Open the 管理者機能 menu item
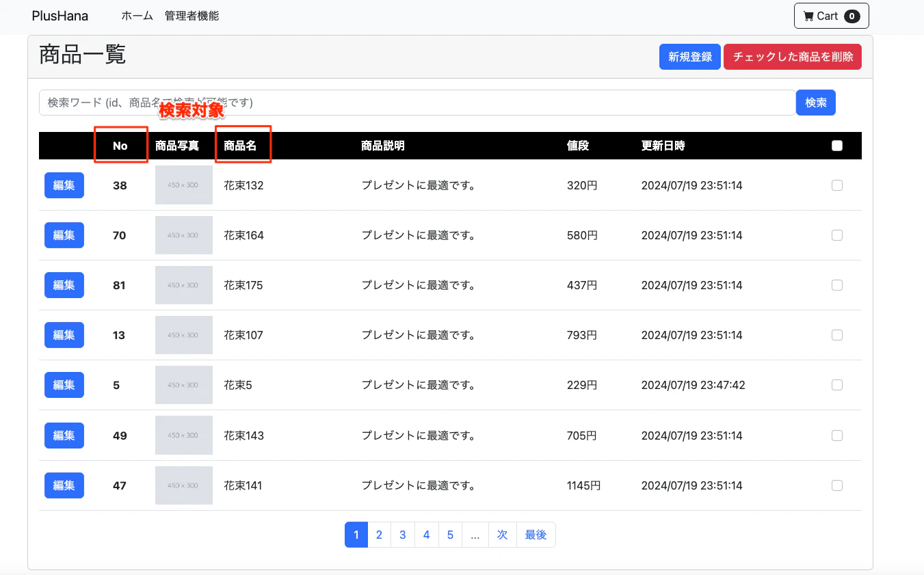 (192, 16)
